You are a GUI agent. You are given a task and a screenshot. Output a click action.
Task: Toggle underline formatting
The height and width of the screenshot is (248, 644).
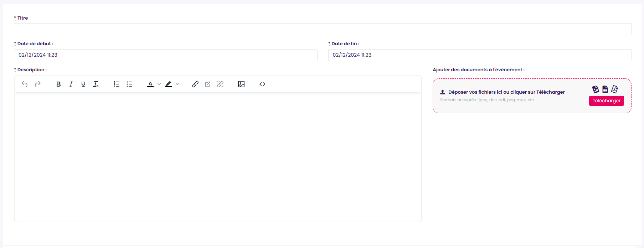click(83, 84)
